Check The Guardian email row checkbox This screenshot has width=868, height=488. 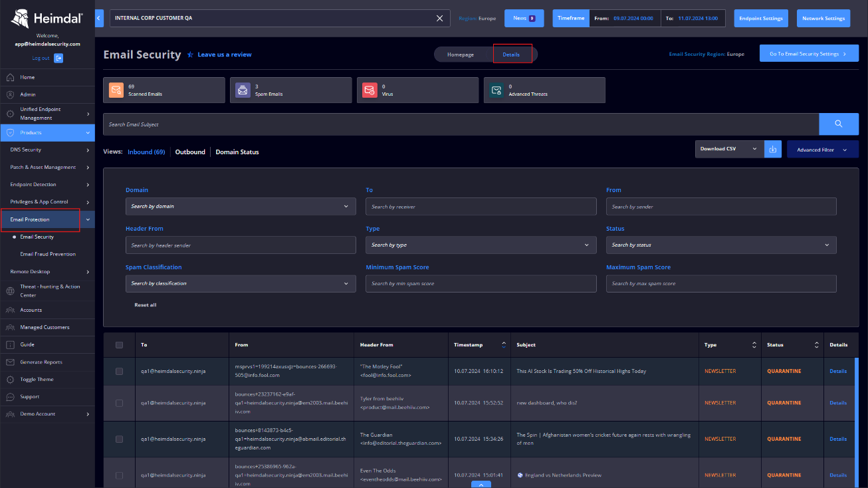pyautogui.click(x=119, y=439)
